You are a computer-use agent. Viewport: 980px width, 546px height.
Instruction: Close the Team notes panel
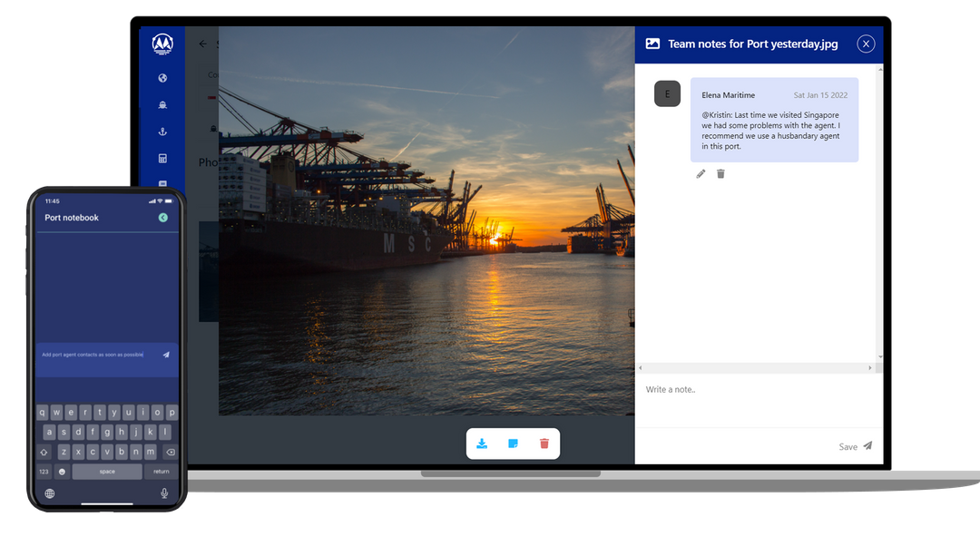point(866,44)
